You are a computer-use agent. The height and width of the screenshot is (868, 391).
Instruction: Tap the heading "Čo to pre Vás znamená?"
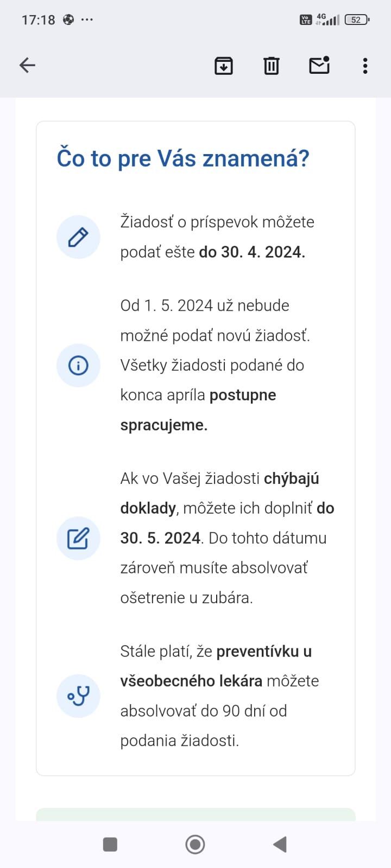(x=183, y=158)
